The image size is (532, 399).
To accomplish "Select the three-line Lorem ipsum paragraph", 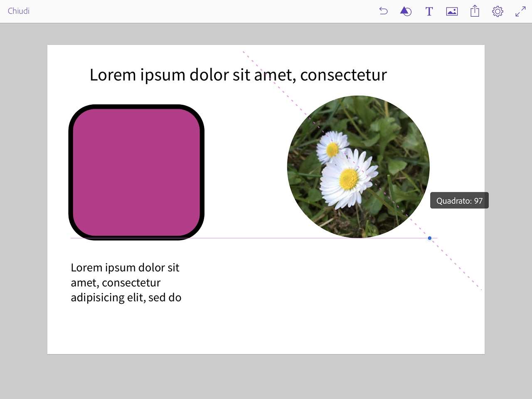I will pyautogui.click(x=126, y=282).
